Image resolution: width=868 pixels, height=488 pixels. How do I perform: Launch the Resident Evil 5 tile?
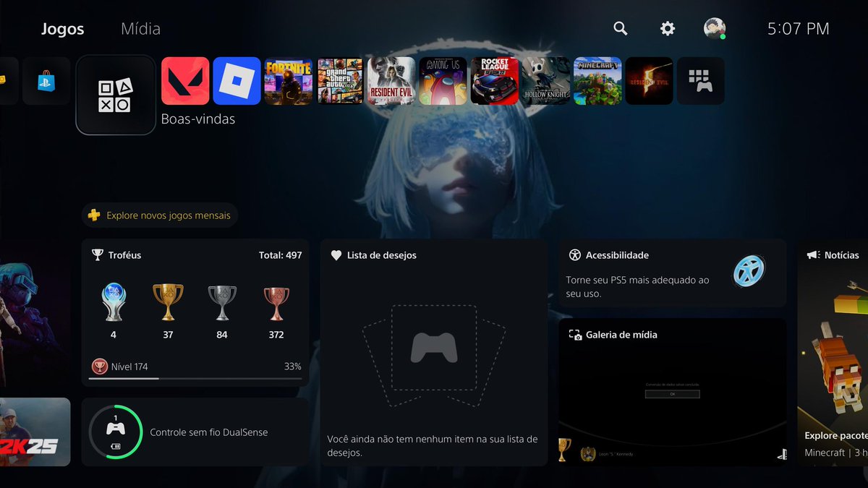[649, 81]
